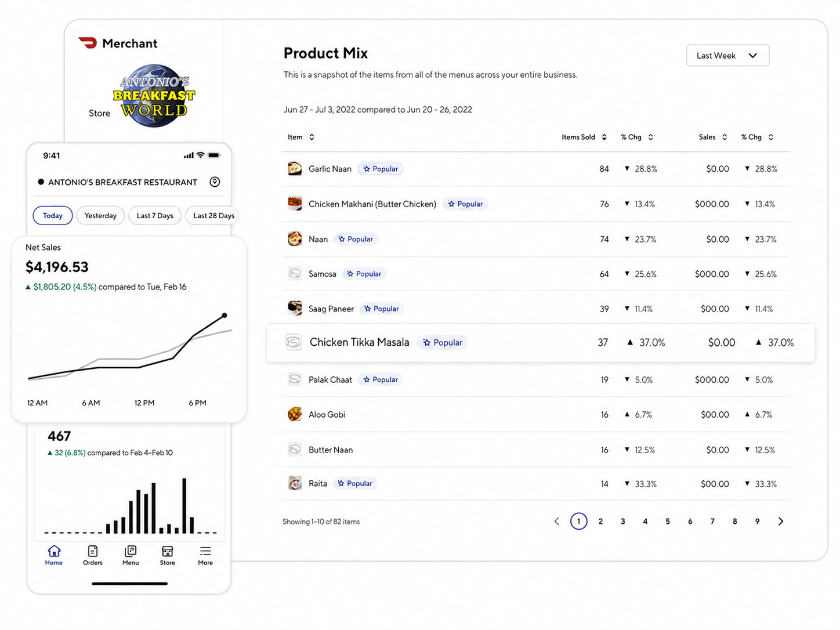Open the Garlic Naan item name
The height and width of the screenshot is (630, 840).
pyautogui.click(x=330, y=169)
